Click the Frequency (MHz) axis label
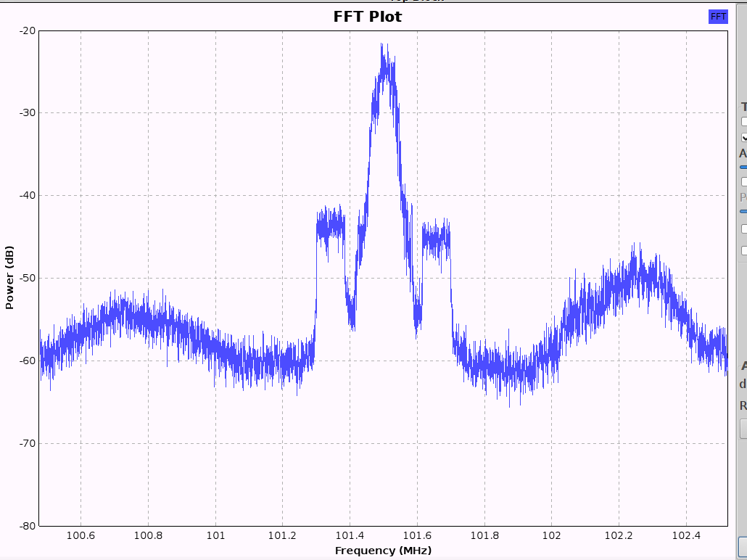The image size is (747, 560). [382, 551]
